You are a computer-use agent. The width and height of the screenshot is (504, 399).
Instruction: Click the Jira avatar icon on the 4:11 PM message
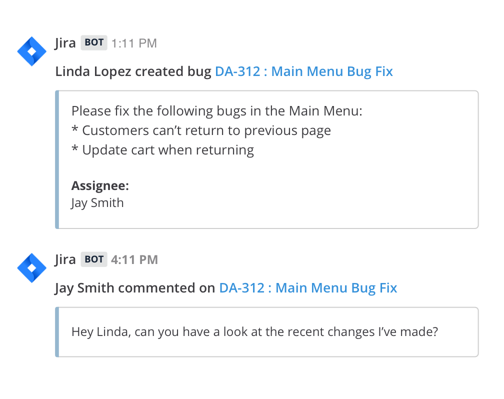(32, 268)
